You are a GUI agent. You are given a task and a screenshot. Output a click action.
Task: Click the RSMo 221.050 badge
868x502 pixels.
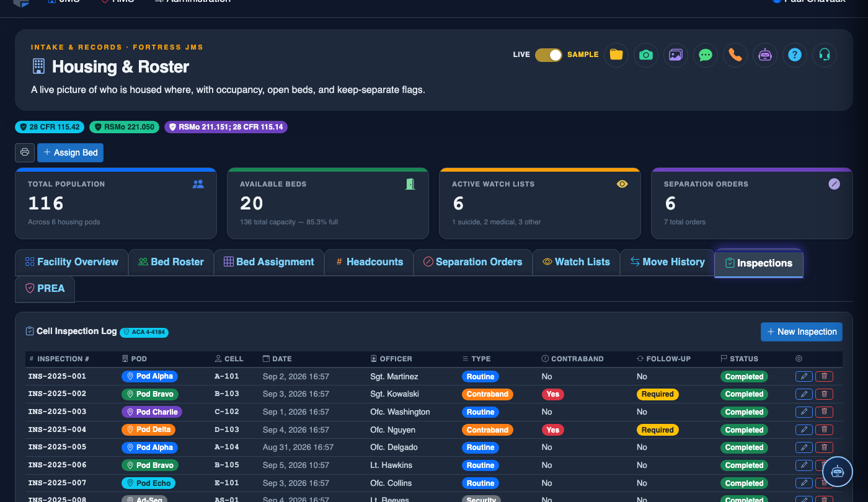(x=125, y=127)
